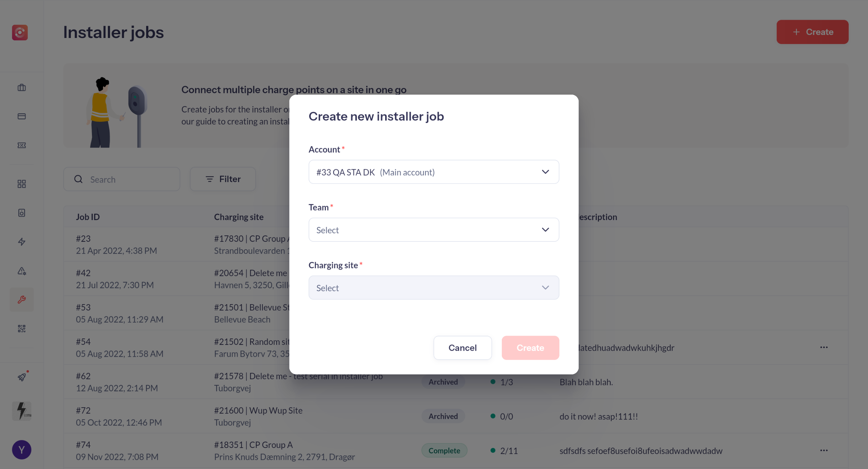Open the rocket updates icon
This screenshot has width=868, height=469.
pos(22,377)
